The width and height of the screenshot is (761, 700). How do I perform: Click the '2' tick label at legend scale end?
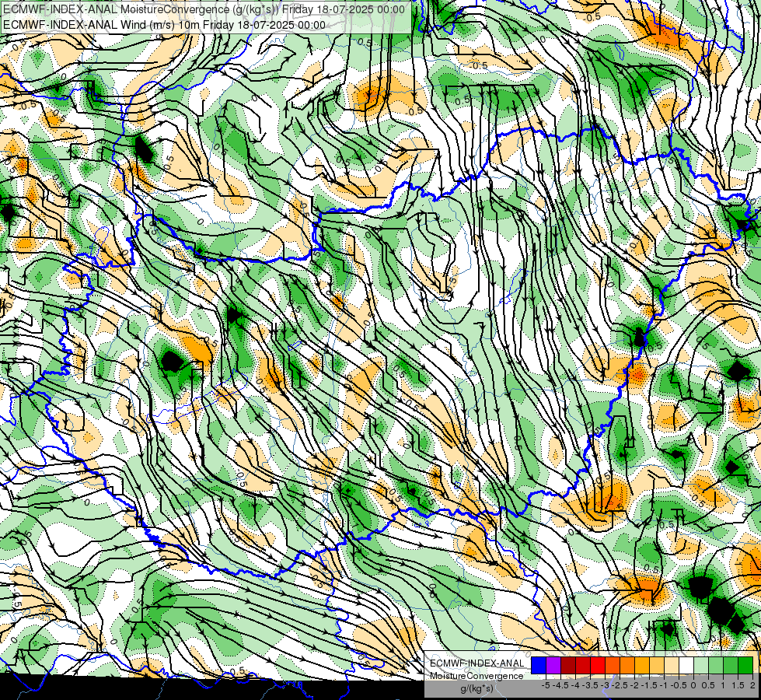click(752, 685)
